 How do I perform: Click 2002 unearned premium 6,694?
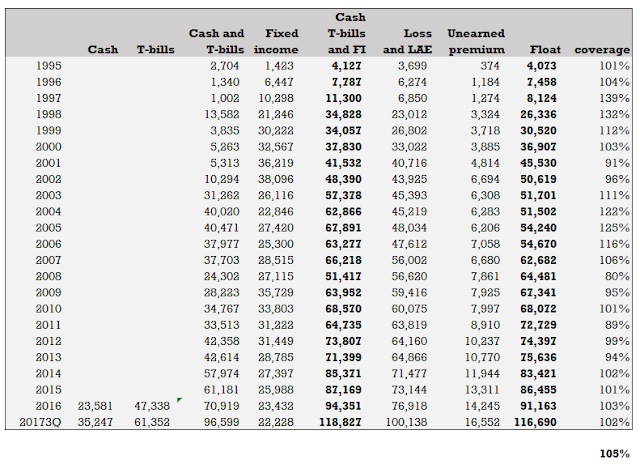[x=485, y=179]
